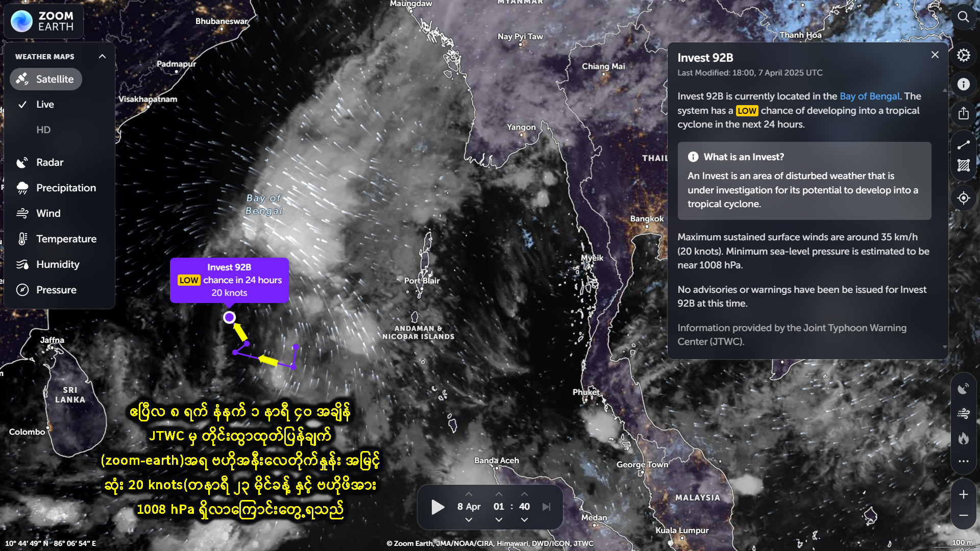Click the share icon

(x=963, y=113)
